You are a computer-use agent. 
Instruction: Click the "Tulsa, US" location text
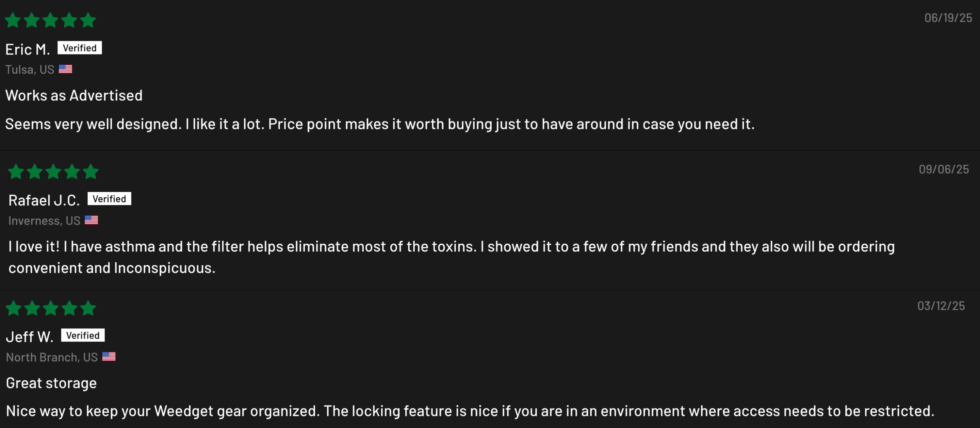click(30, 70)
